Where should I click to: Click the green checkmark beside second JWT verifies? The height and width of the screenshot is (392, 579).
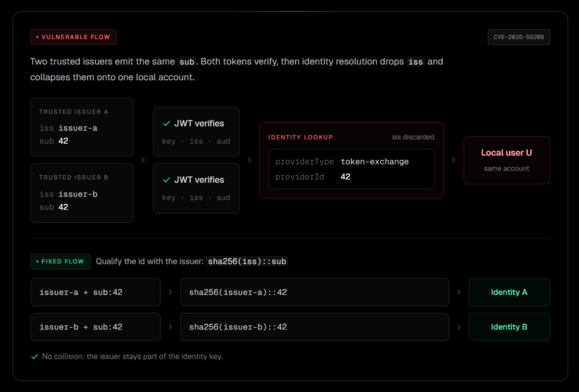pyautogui.click(x=167, y=180)
